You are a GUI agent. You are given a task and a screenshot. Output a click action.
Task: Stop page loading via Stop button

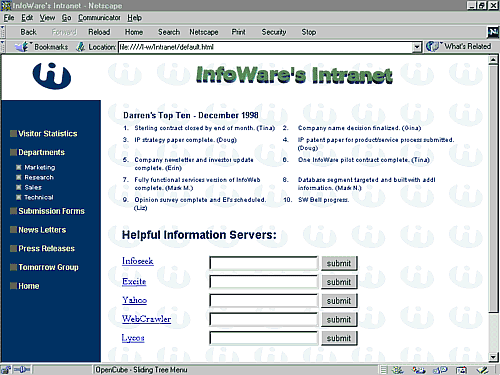(309, 32)
